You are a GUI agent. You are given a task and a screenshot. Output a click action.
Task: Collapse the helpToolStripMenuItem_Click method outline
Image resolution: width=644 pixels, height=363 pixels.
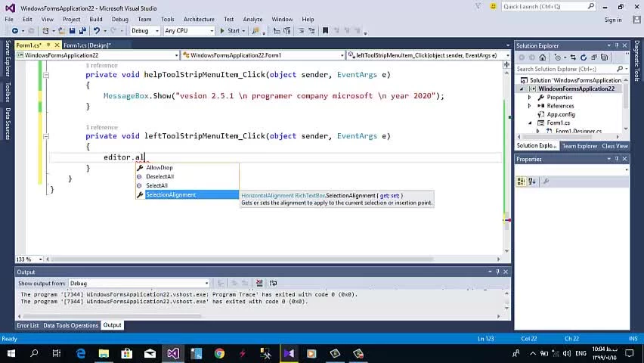[46, 75]
